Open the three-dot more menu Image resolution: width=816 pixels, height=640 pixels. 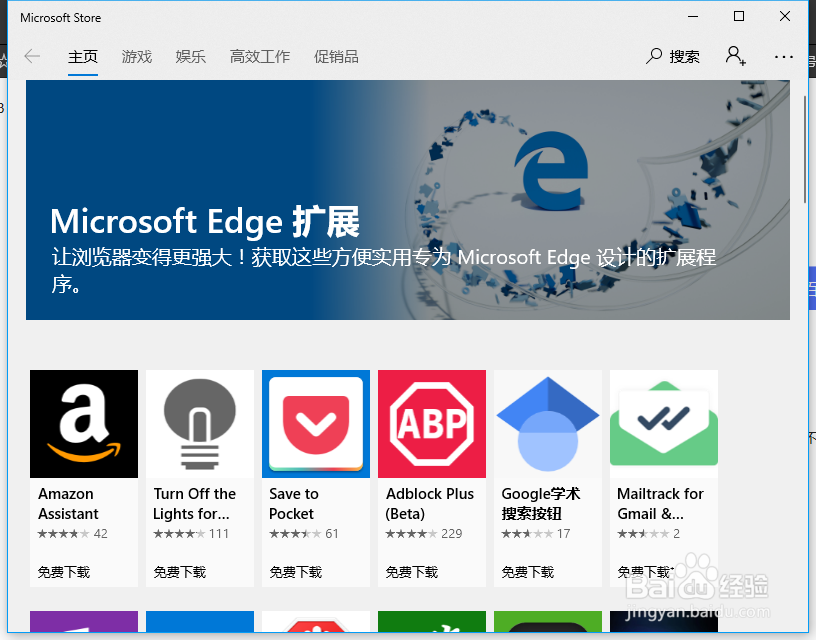[783, 57]
